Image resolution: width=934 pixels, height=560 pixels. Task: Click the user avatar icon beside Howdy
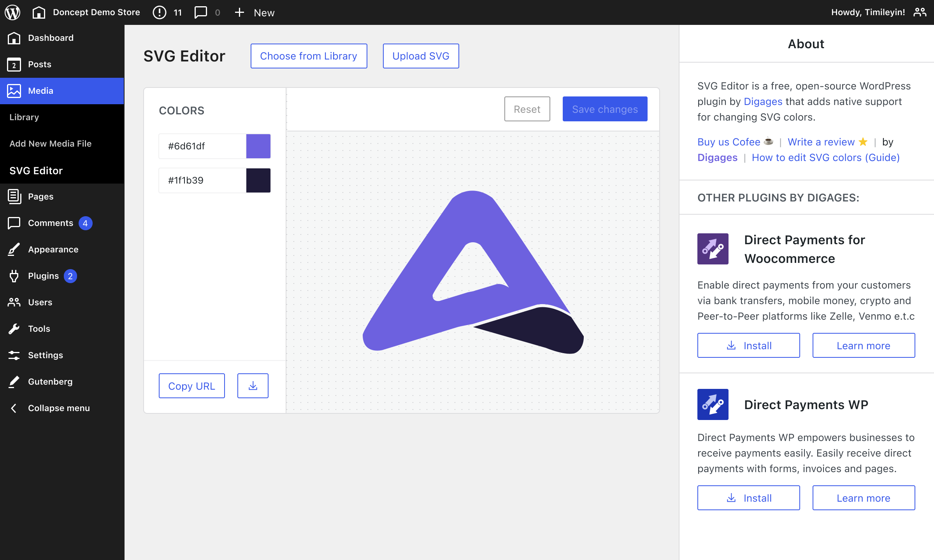coord(920,12)
